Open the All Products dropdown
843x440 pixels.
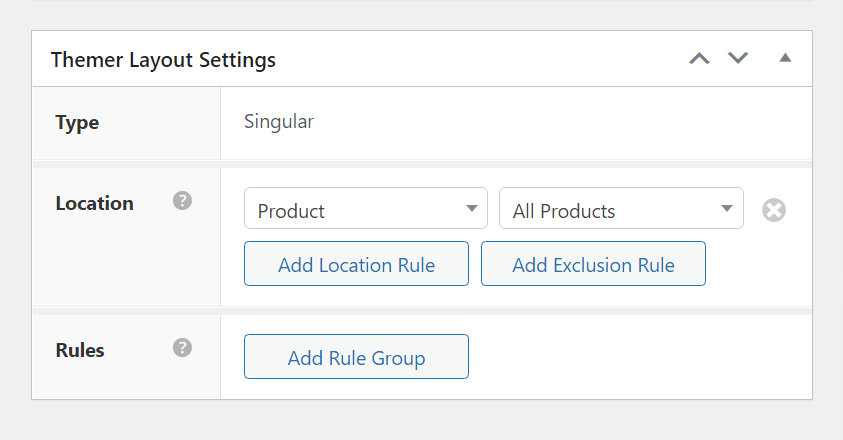620,209
